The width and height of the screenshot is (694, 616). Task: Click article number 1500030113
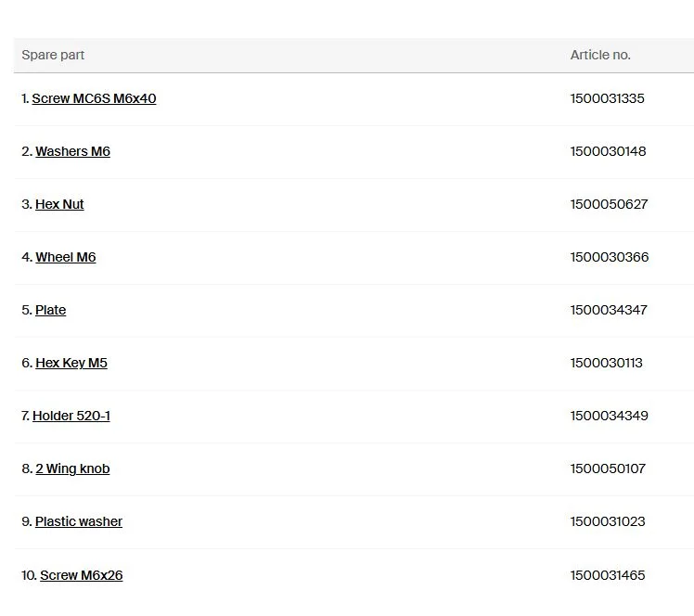[x=607, y=363]
